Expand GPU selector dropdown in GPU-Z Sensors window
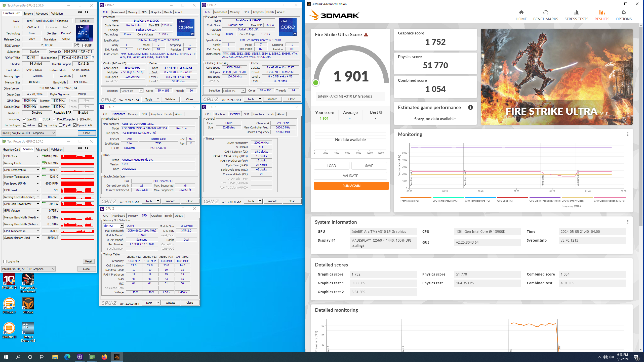 pos(28,269)
